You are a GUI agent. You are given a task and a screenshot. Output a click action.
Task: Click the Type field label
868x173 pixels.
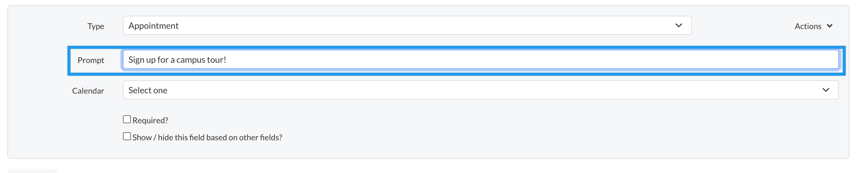point(96,26)
